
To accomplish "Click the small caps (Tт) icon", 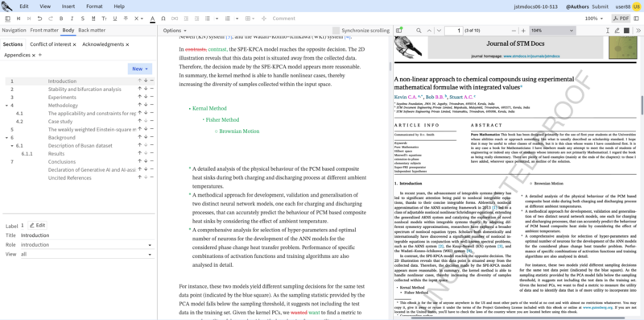I will pyautogui.click(x=105, y=19).
